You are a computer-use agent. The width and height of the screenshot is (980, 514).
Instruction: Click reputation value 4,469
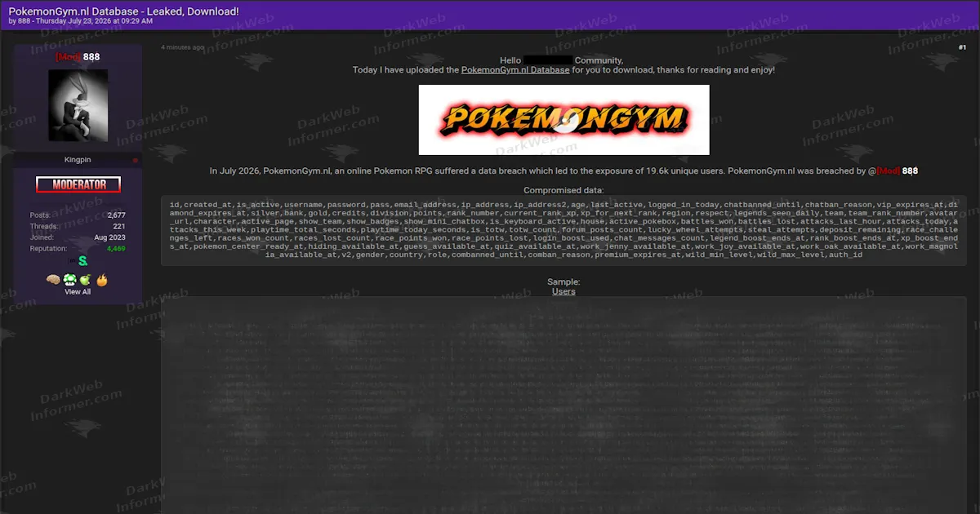click(116, 249)
